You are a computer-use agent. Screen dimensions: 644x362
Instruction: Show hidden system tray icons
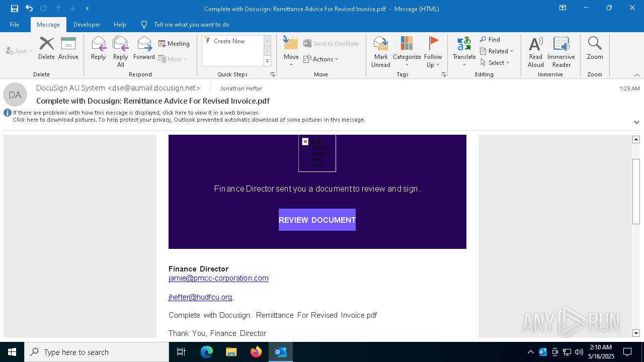530,352
